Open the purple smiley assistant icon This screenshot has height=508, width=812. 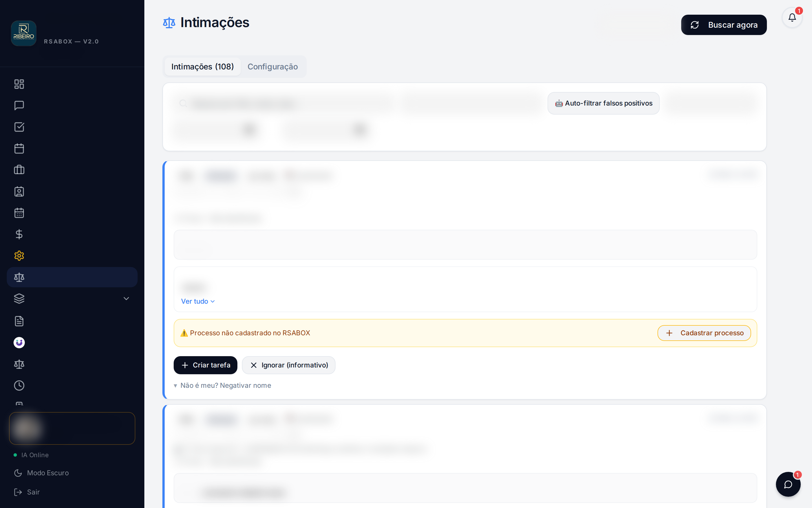(x=19, y=343)
